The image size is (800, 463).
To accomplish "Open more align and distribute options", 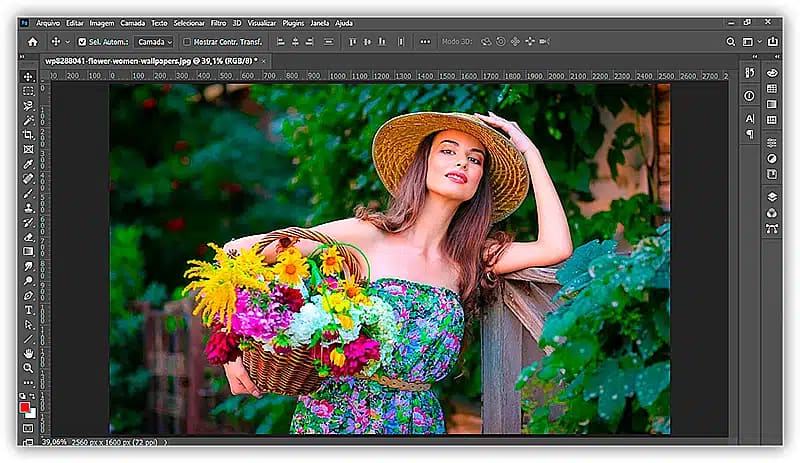I will [425, 42].
